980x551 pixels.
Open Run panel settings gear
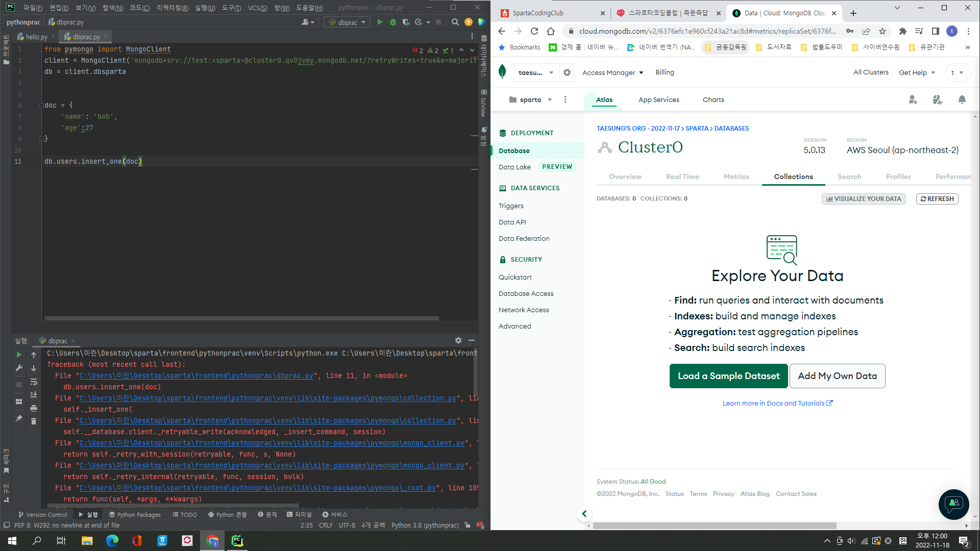[458, 340]
